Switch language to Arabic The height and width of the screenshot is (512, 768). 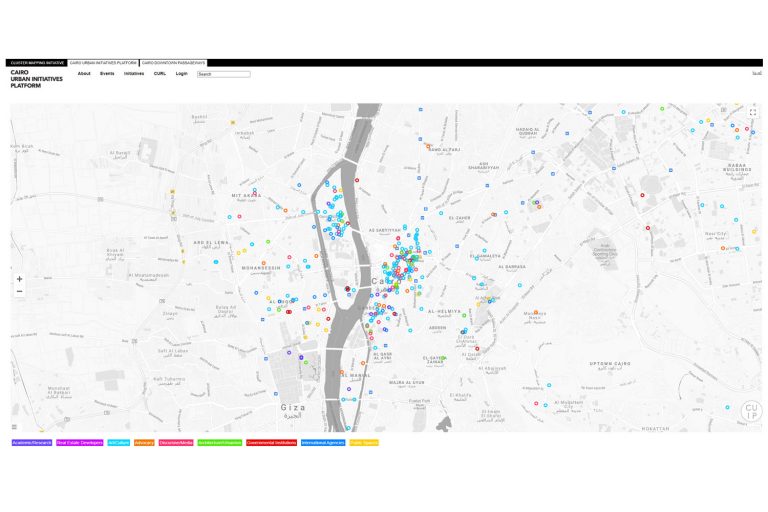coord(755,74)
